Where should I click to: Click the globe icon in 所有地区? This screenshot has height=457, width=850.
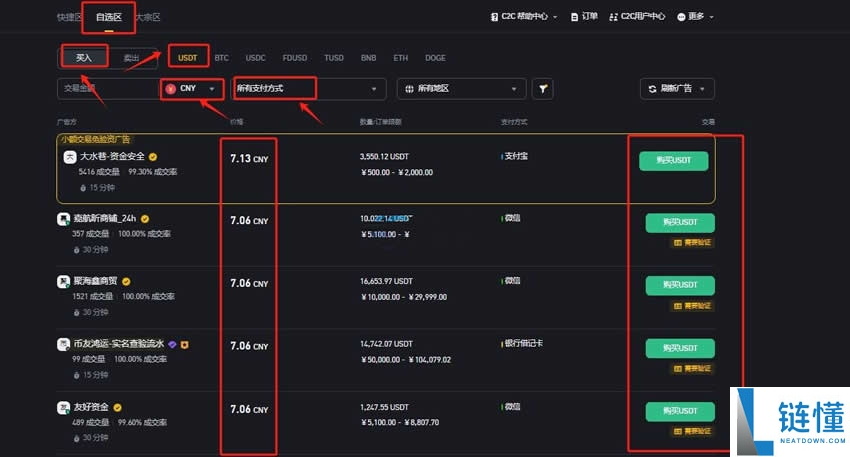(x=409, y=89)
